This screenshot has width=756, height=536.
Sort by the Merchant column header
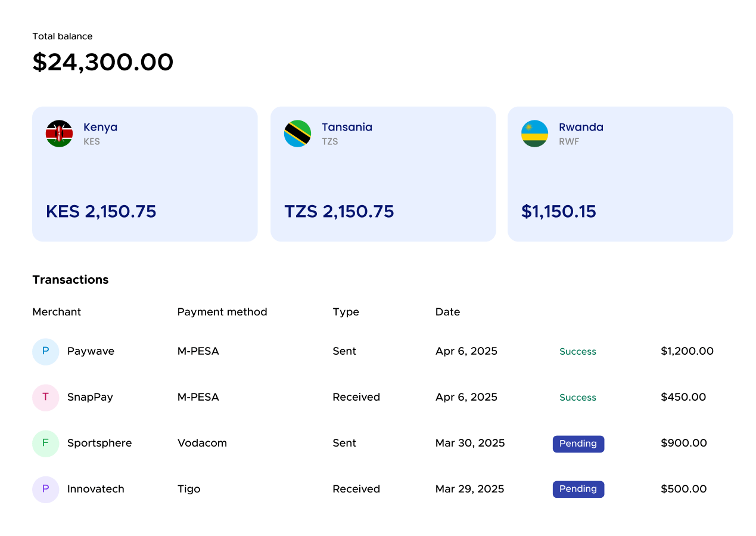click(x=57, y=312)
